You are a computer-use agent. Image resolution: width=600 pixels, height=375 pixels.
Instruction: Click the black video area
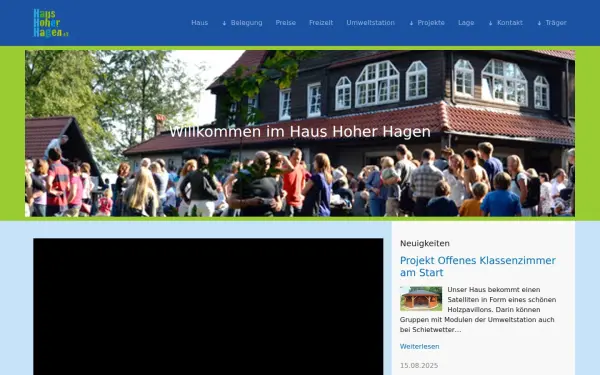[x=208, y=307]
